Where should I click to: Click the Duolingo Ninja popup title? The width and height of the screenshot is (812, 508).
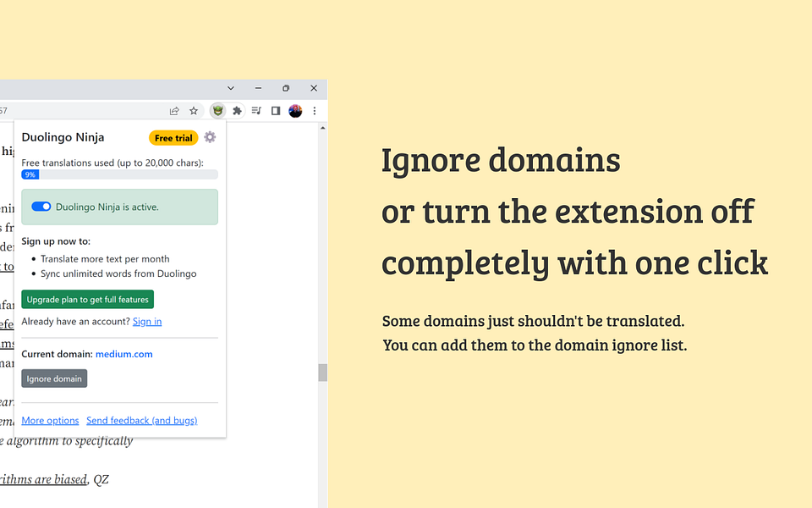coord(63,137)
